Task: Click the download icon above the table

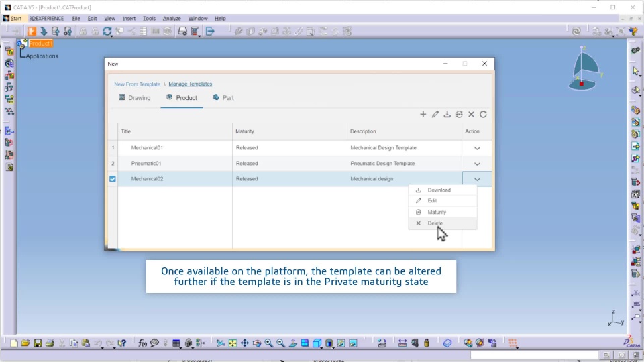Action: coord(447,115)
